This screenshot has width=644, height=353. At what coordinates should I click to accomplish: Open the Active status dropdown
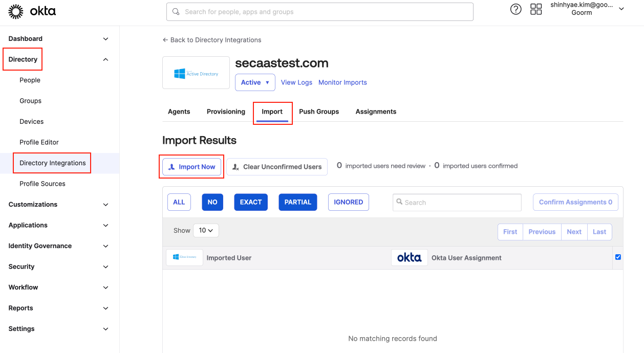pyautogui.click(x=255, y=82)
